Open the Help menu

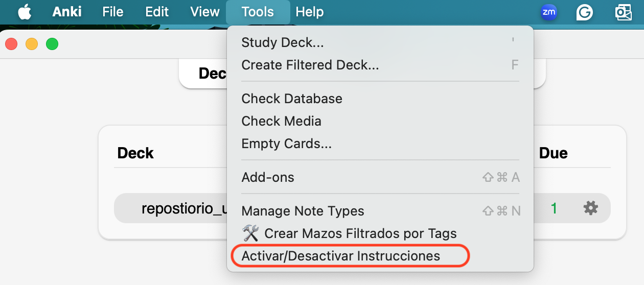[x=309, y=12]
